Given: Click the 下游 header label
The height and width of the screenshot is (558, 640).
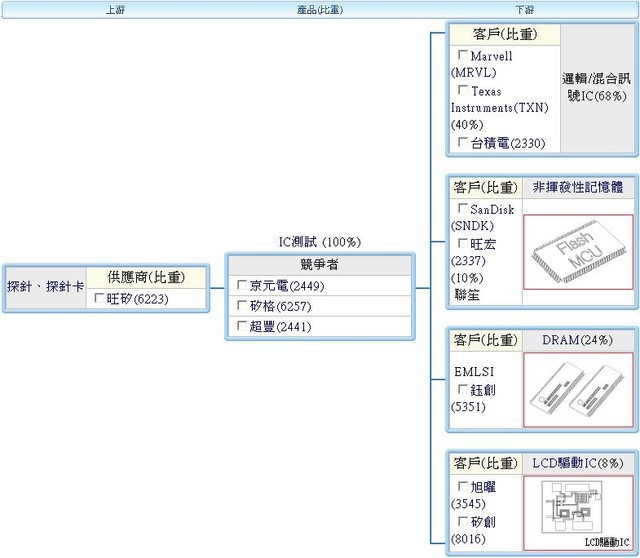Looking at the screenshot, I should click(524, 9).
